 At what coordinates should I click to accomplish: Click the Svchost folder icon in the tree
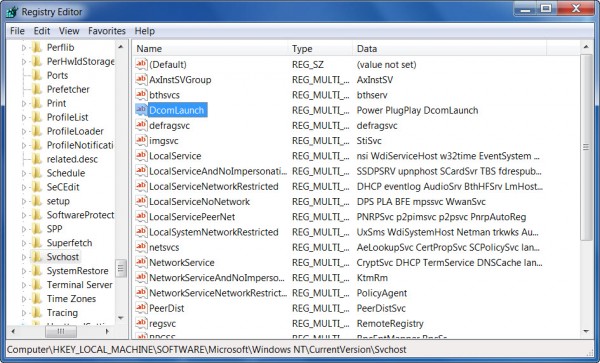(x=37, y=257)
